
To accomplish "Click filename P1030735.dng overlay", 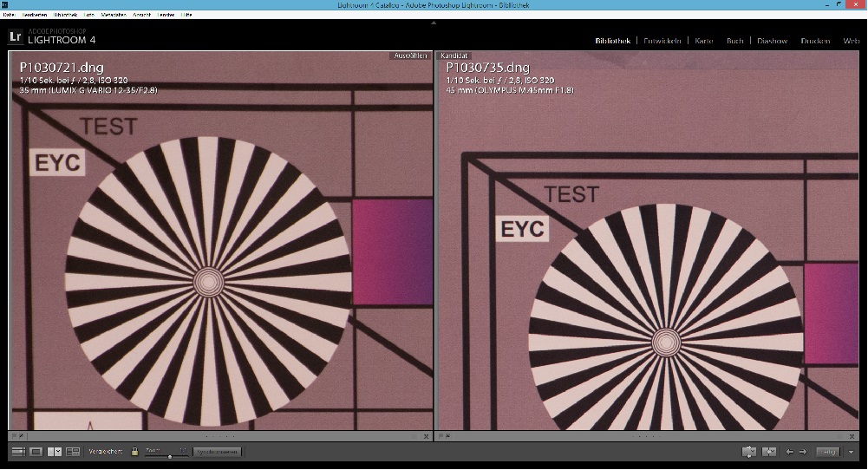I will (487, 68).
